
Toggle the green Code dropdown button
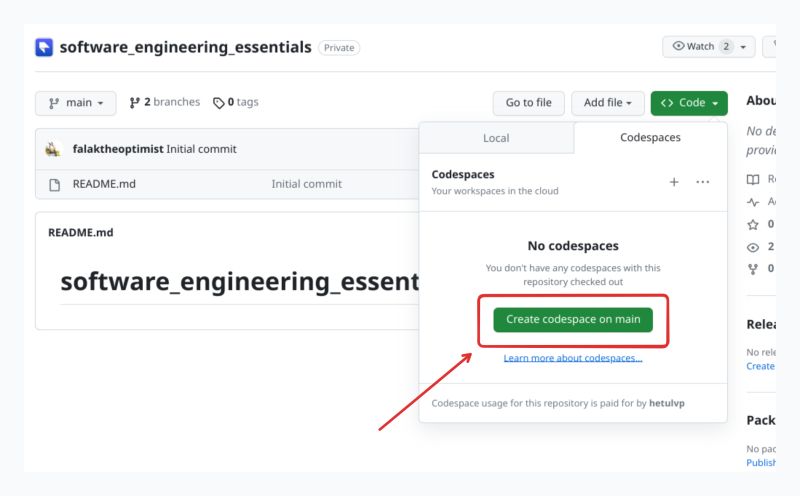(689, 103)
